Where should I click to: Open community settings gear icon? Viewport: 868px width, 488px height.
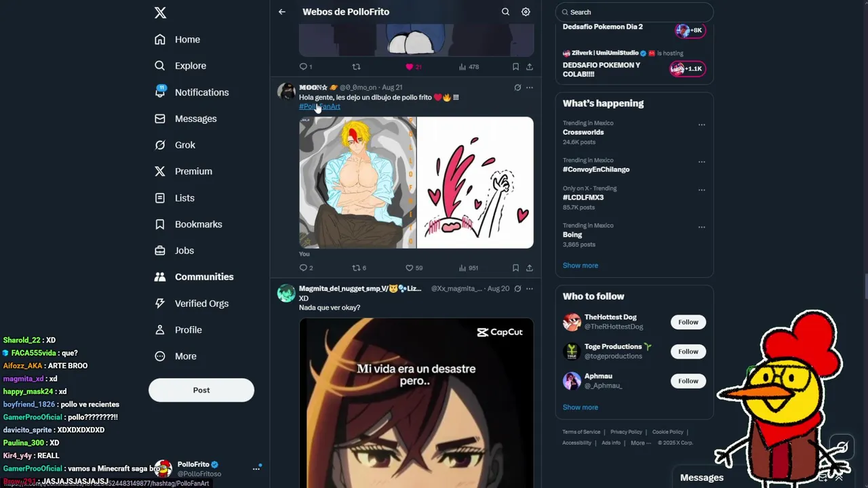[526, 12]
